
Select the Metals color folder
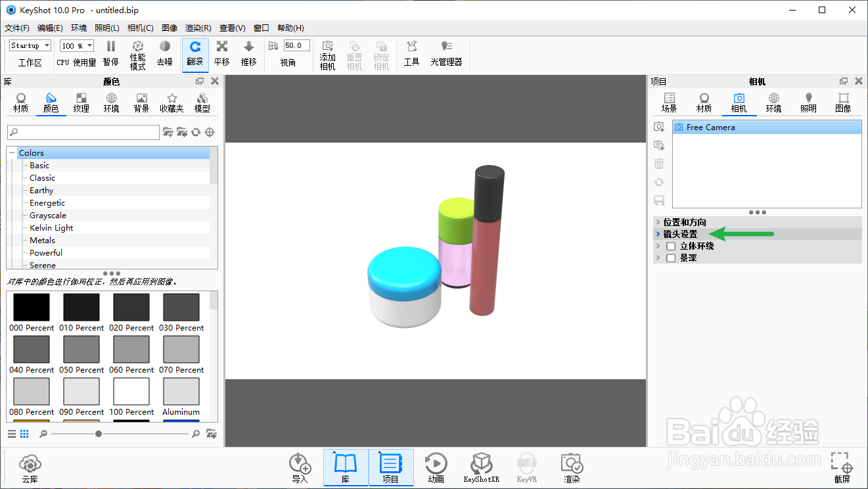tap(42, 241)
